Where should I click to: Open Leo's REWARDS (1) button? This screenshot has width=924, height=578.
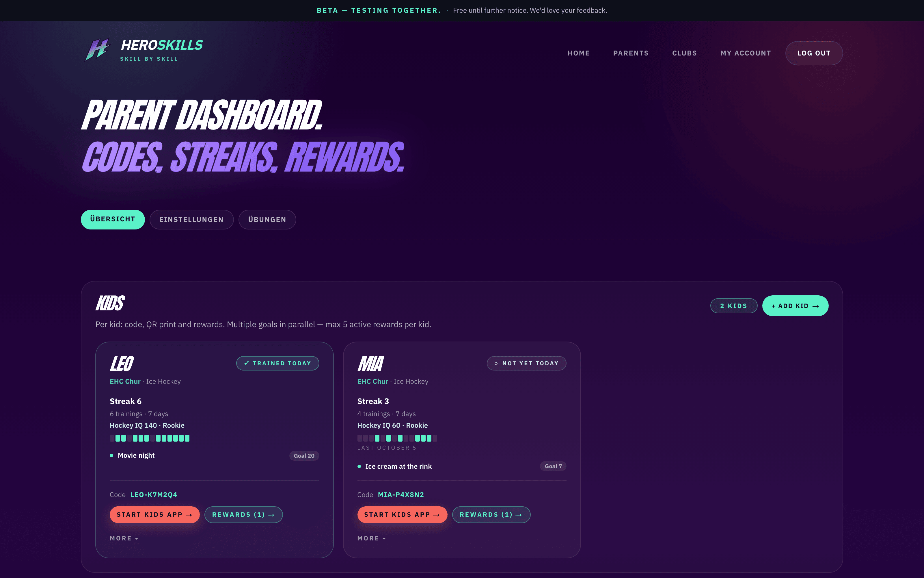244,514
